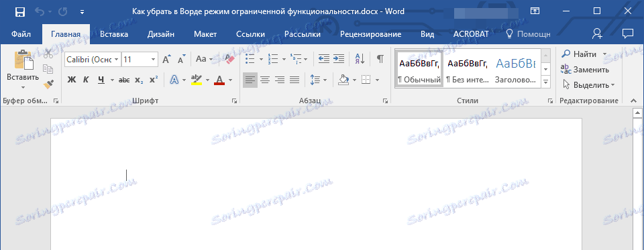Click the Sort A-Z icon
The image size is (644, 250).
[359, 59]
